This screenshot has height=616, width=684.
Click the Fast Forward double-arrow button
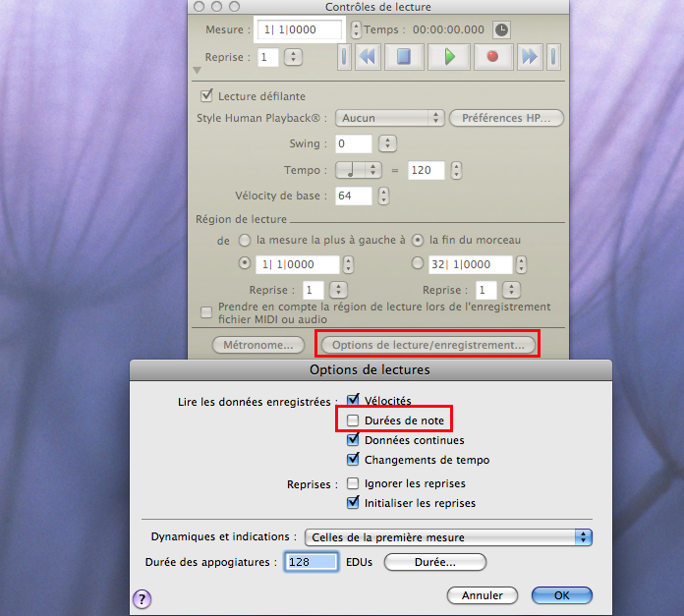[x=530, y=57]
